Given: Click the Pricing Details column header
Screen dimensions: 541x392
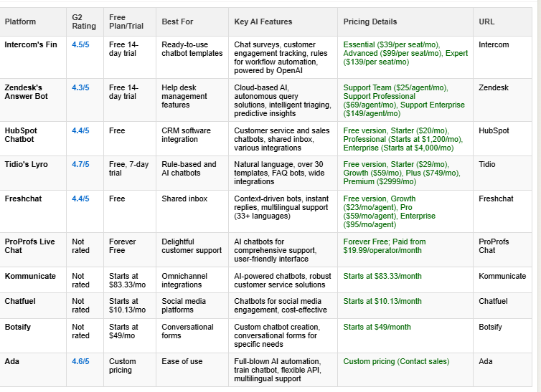Looking at the screenshot, I should 370,21.
